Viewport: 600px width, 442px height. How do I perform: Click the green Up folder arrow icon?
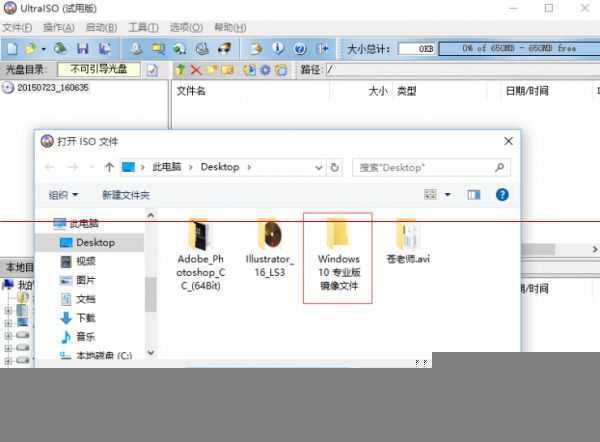point(181,70)
